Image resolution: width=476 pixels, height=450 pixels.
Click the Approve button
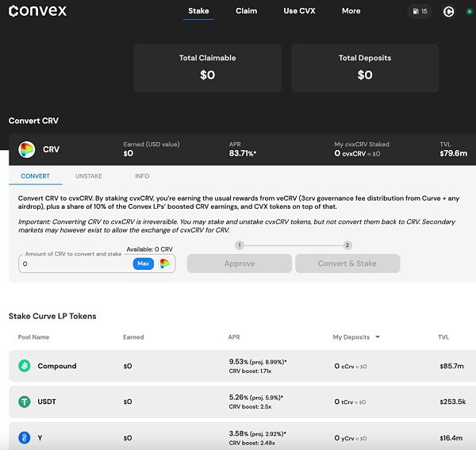point(239,263)
